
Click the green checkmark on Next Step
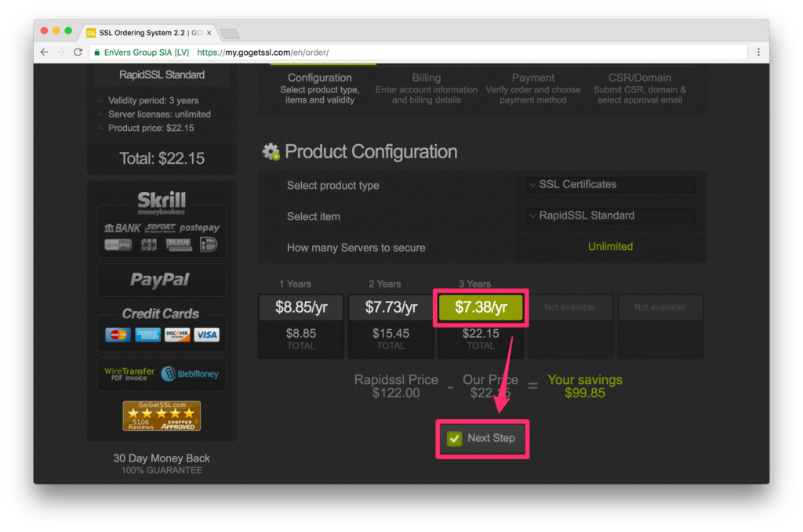[x=454, y=439]
